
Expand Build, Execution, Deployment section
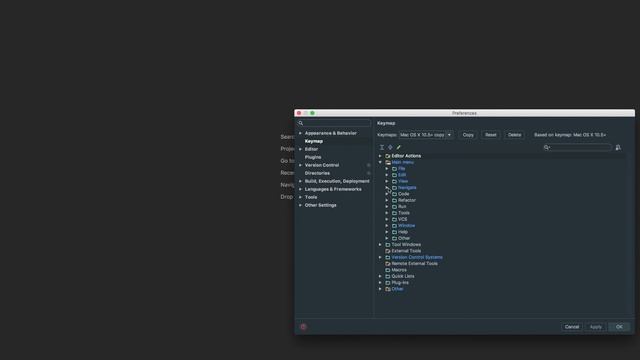coord(300,181)
